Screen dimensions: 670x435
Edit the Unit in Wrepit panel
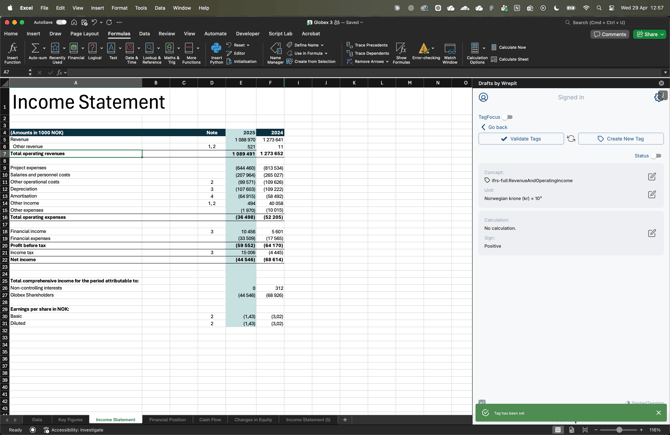(652, 194)
